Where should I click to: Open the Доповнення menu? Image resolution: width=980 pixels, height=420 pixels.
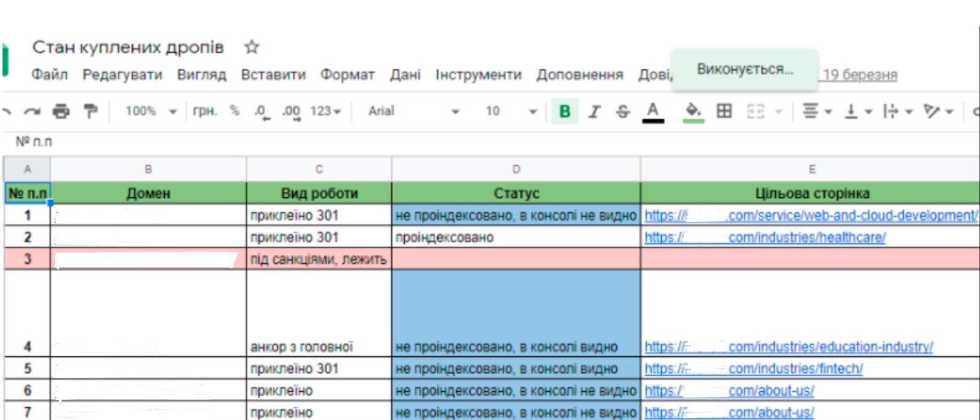tap(579, 75)
